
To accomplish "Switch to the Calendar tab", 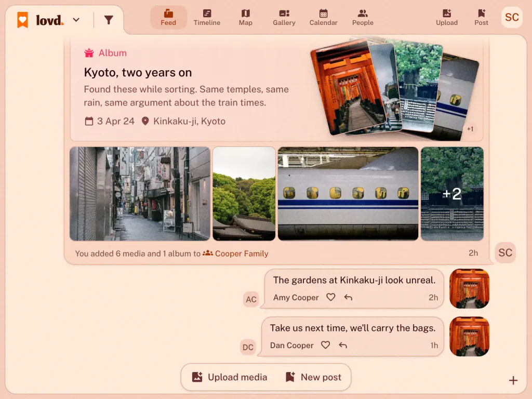I will point(323,18).
